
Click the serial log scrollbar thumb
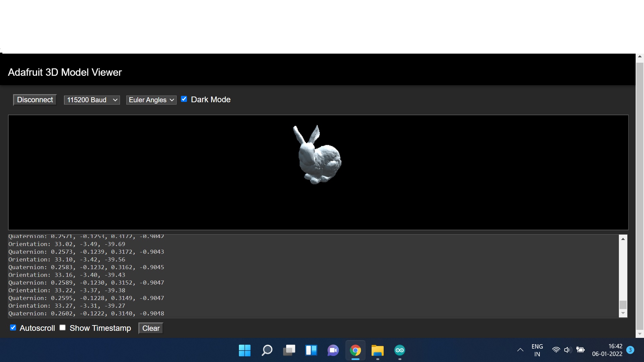click(623, 305)
